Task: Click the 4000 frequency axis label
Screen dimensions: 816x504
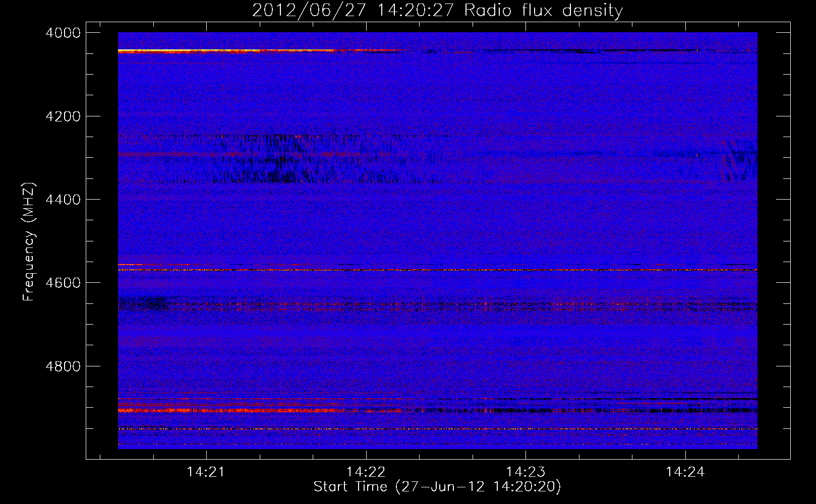Action: tap(63, 33)
